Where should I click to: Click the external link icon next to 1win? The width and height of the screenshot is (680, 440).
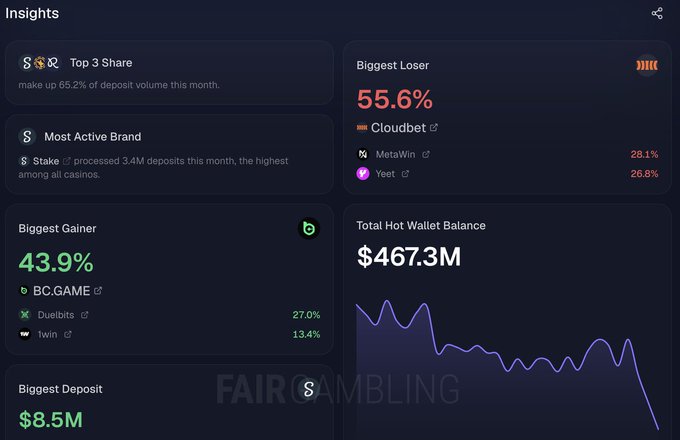coord(68,334)
